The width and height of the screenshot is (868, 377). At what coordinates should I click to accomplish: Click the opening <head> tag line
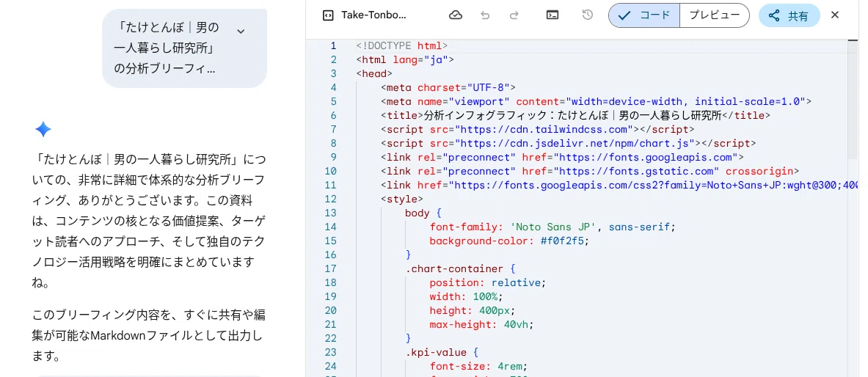[x=375, y=73]
